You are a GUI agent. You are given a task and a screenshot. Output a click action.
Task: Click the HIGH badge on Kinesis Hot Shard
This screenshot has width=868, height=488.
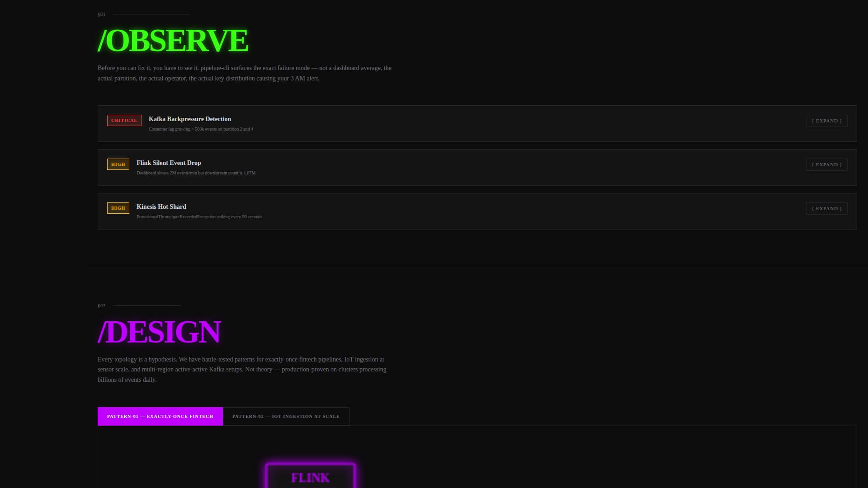(x=118, y=208)
